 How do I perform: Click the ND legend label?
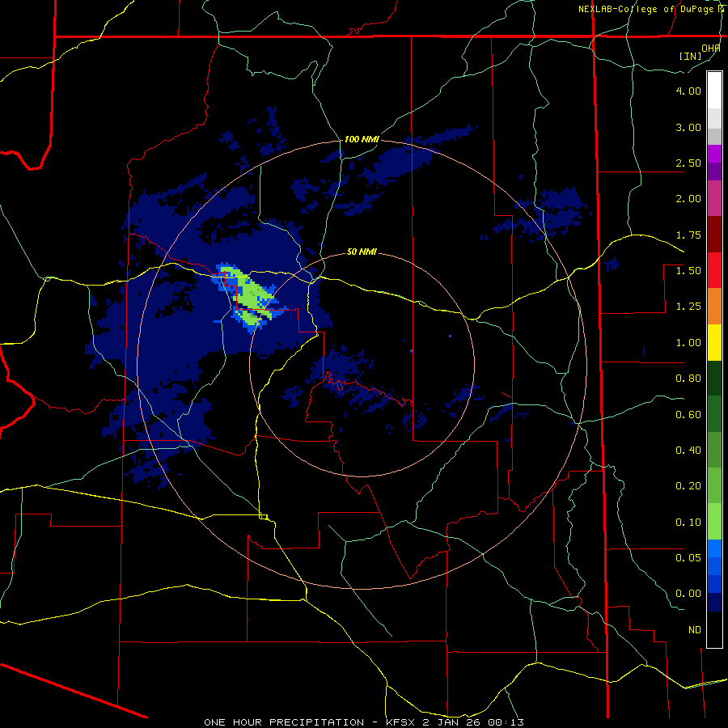pos(695,630)
